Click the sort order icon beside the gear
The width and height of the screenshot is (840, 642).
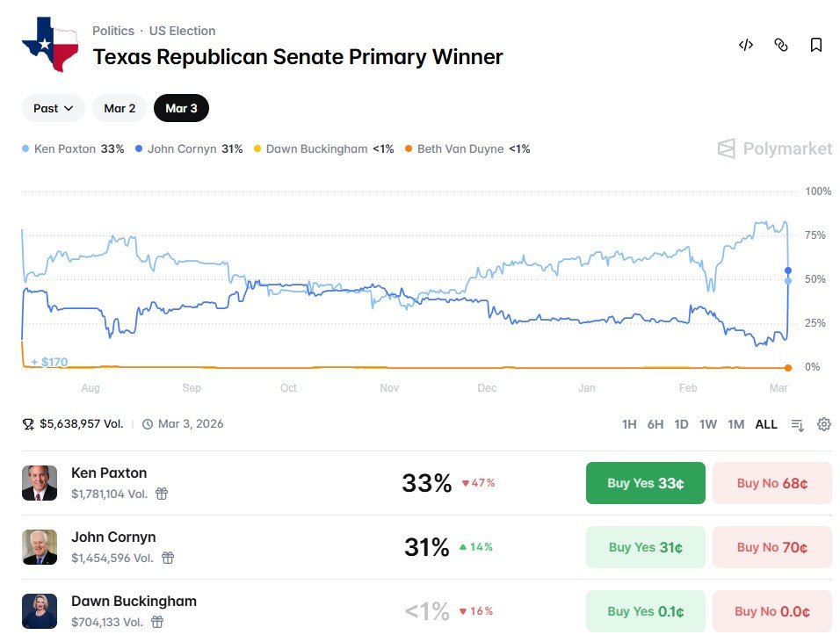(797, 424)
